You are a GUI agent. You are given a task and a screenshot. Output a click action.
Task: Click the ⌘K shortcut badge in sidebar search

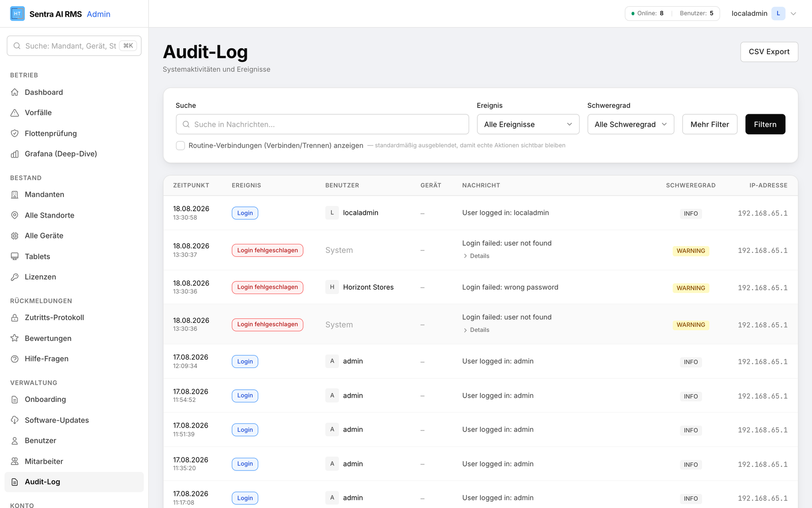tap(128, 46)
